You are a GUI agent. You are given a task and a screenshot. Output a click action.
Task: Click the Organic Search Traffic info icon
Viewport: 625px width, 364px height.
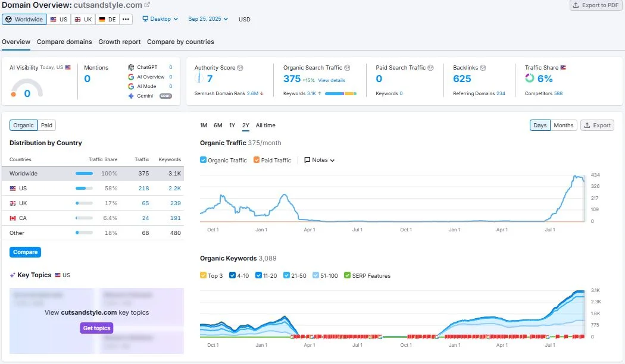(347, 68)
